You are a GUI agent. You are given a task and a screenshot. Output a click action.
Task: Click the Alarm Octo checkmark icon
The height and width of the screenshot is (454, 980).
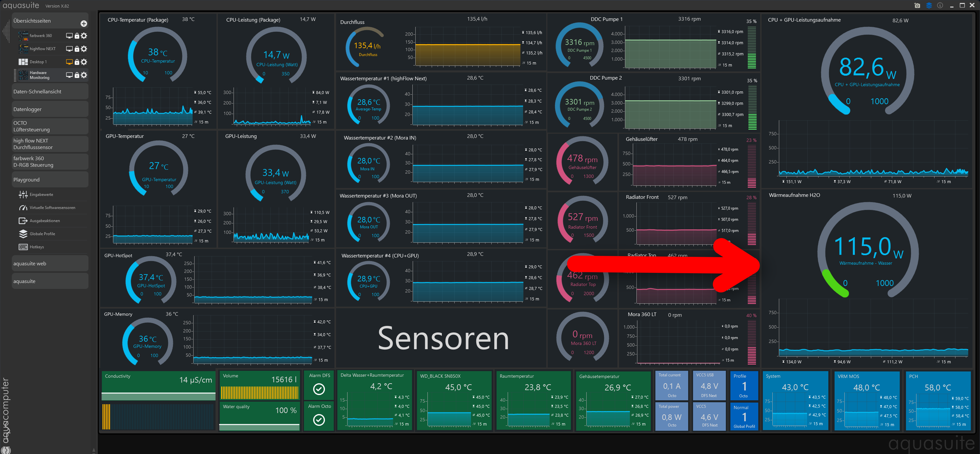(x=319, y=420)
